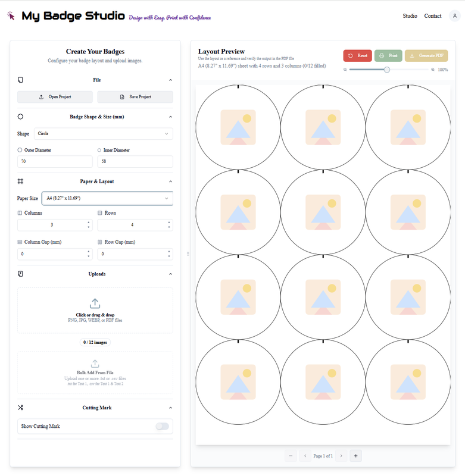Click the Cutting Mark scissors icon
Screen dimensions: 465x476
tap(20, 408)
